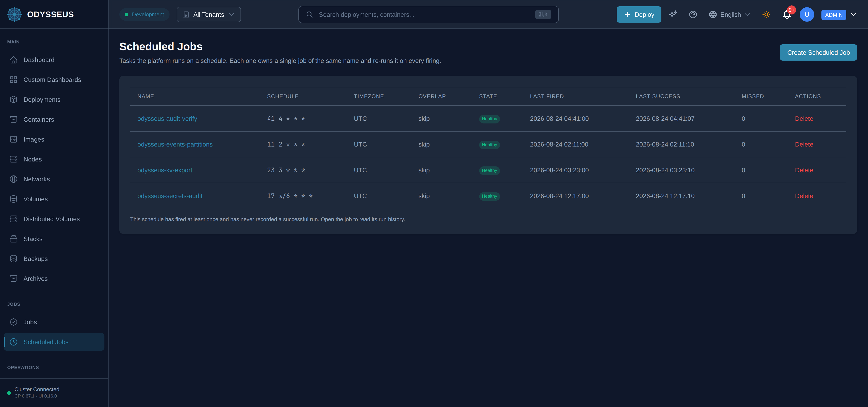Click the tenants building icon

click(x=186, y=14)
